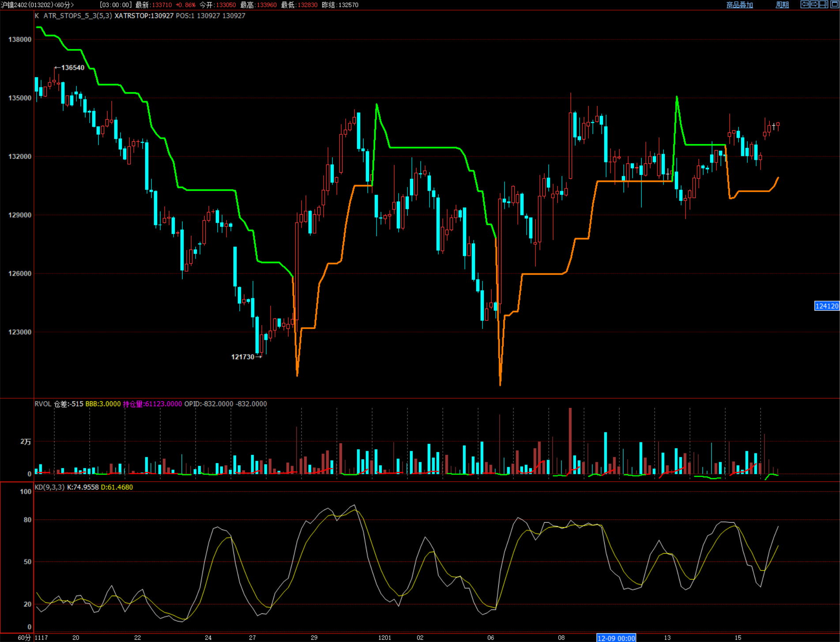Click the 1201 date on time axis
Image resolution: width=840 pixels, height=642 pixels.
pyautogui.click(x=384, y=638)
